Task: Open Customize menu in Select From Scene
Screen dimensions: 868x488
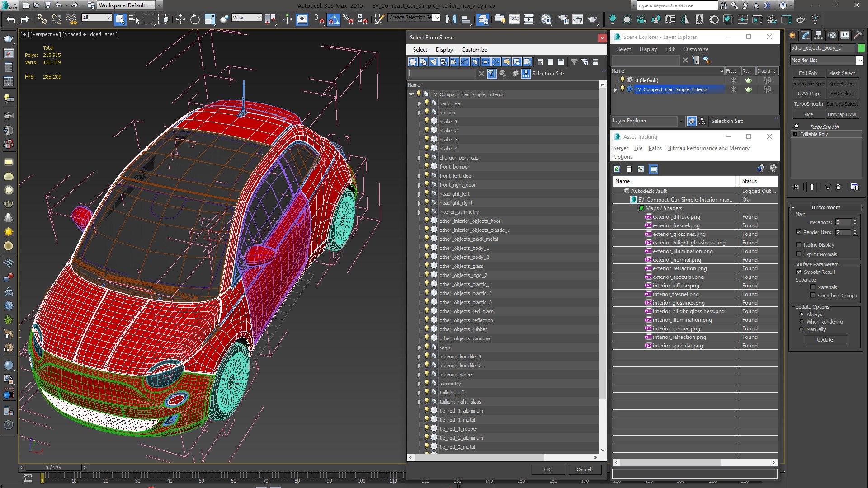Action: pyautogui.click(x=474, y=50)
